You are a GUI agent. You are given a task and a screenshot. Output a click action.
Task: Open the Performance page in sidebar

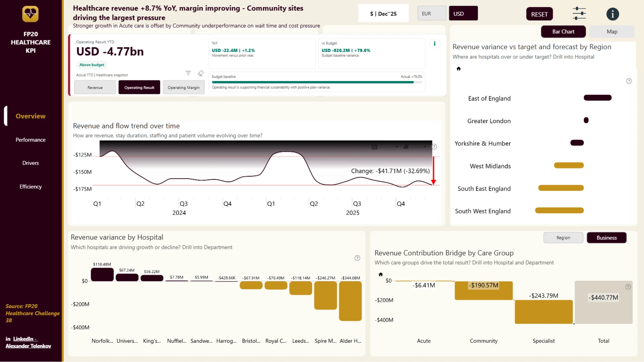pos(31,140)
